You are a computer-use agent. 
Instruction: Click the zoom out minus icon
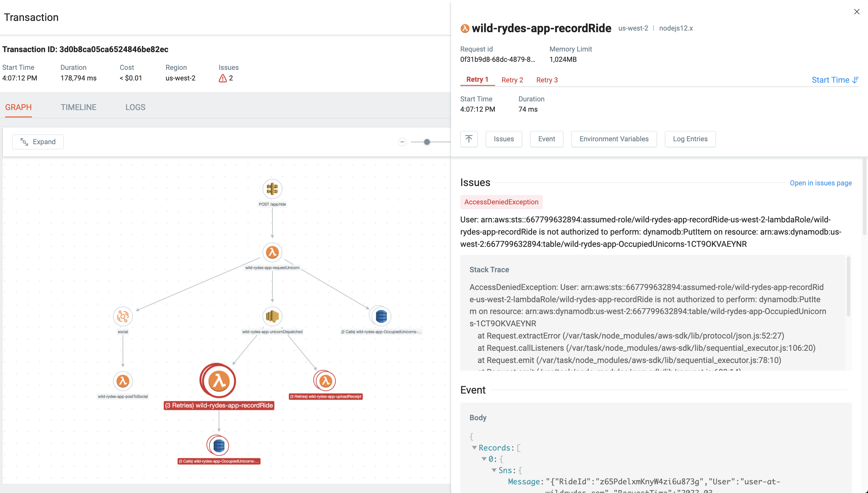pos(402,142)
